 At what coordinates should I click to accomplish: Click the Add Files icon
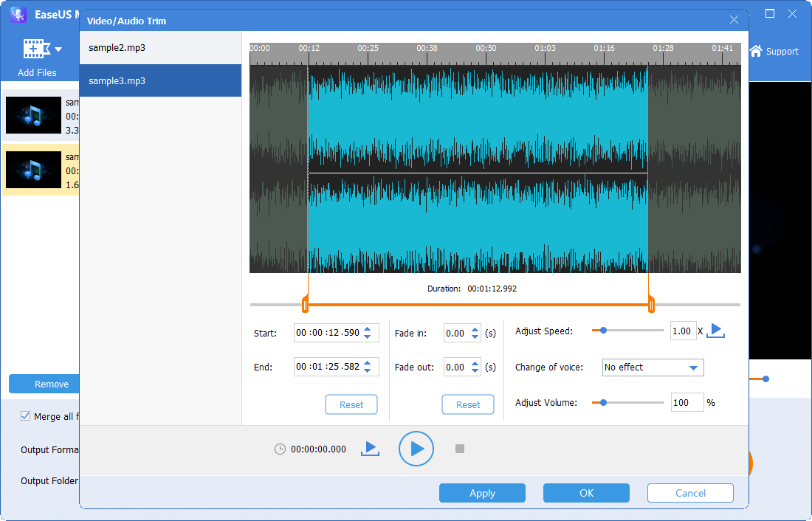click(x=35, y=49)
